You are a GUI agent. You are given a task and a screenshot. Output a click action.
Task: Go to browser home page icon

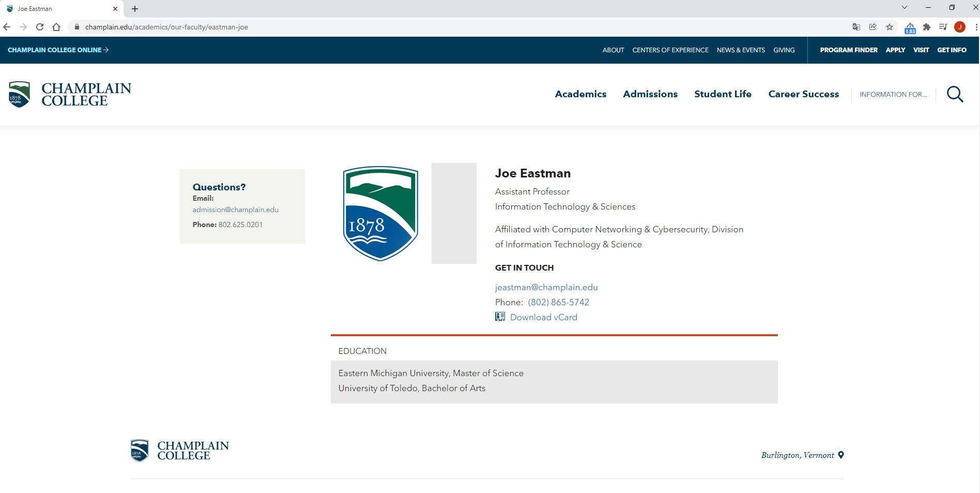(56, 27)
